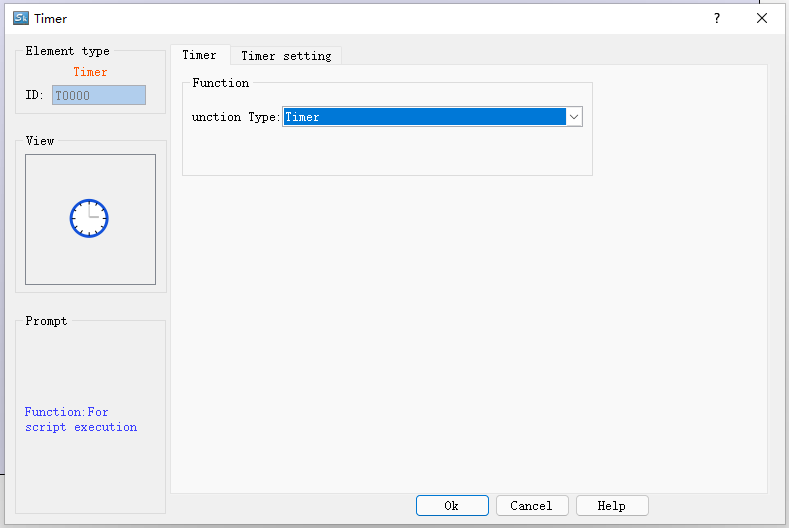
Task: Switch to the Timer tab
Action: (199, 55)
